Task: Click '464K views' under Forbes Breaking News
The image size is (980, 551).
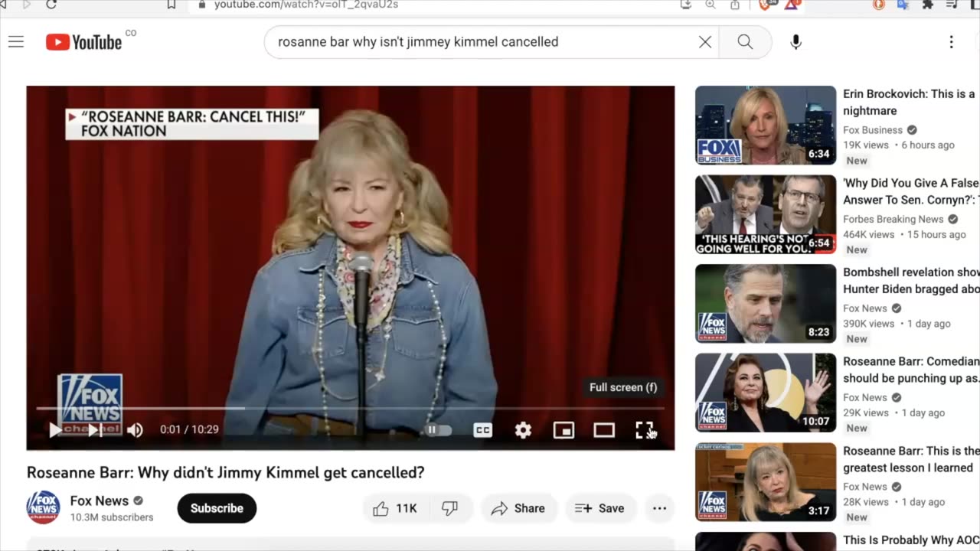Action: [869, 234]
